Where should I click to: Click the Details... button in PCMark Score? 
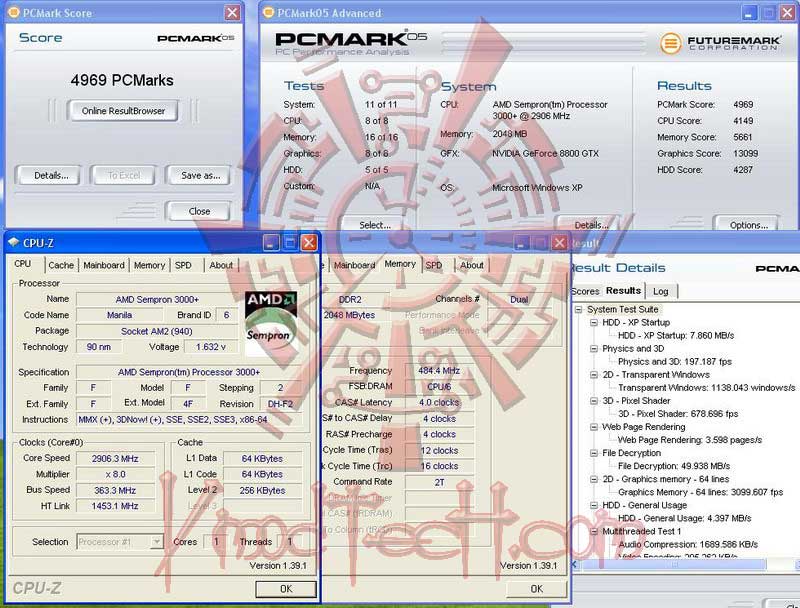tap(49, 175)
